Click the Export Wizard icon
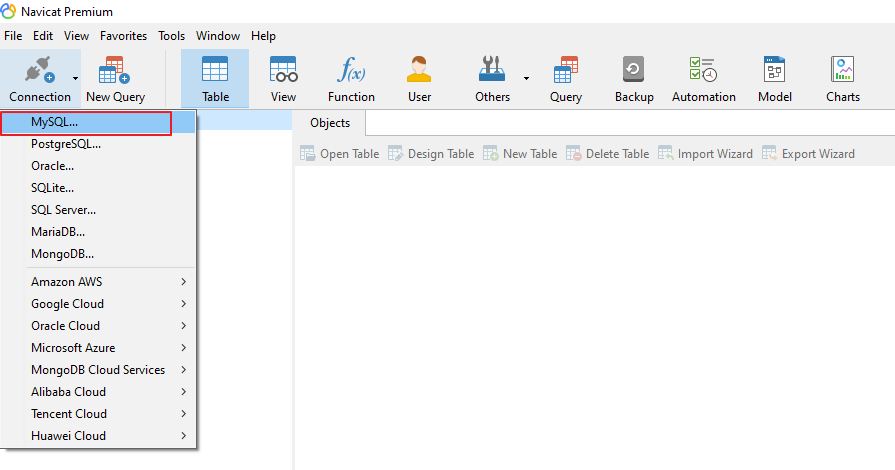The image size is (895, 470). [x=769, y=154]
